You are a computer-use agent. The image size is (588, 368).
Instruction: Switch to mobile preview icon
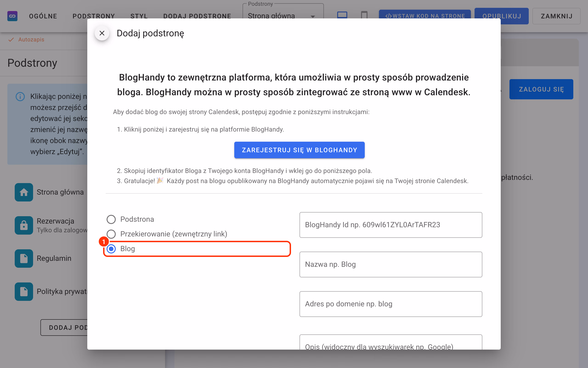click(364, 15)
